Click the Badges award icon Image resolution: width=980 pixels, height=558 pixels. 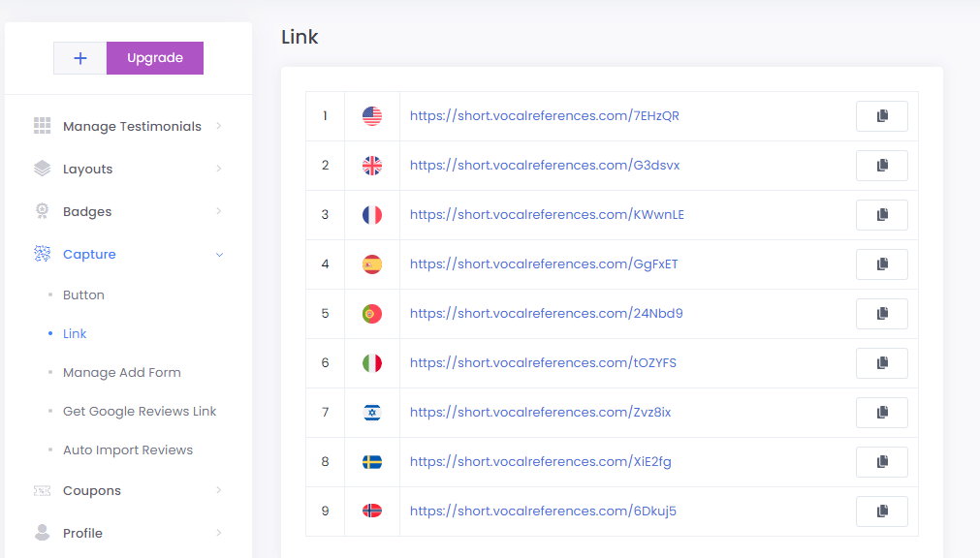42,211
